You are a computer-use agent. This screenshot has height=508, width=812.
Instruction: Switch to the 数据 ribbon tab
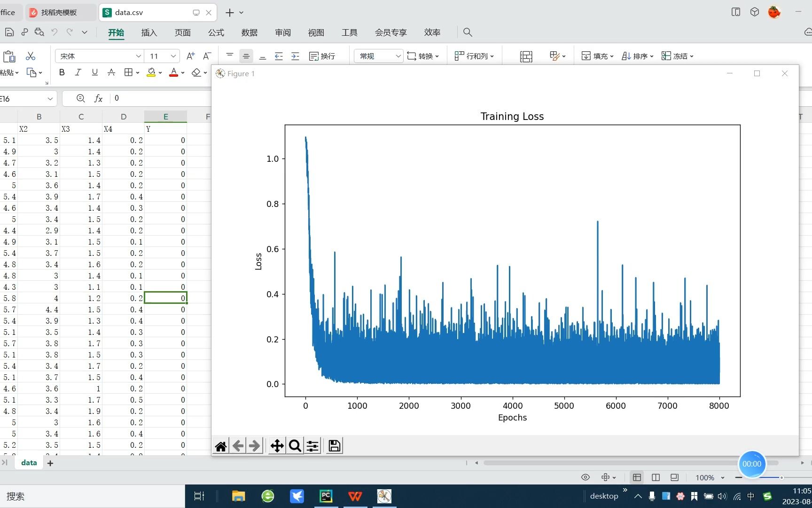pos(249,32)
